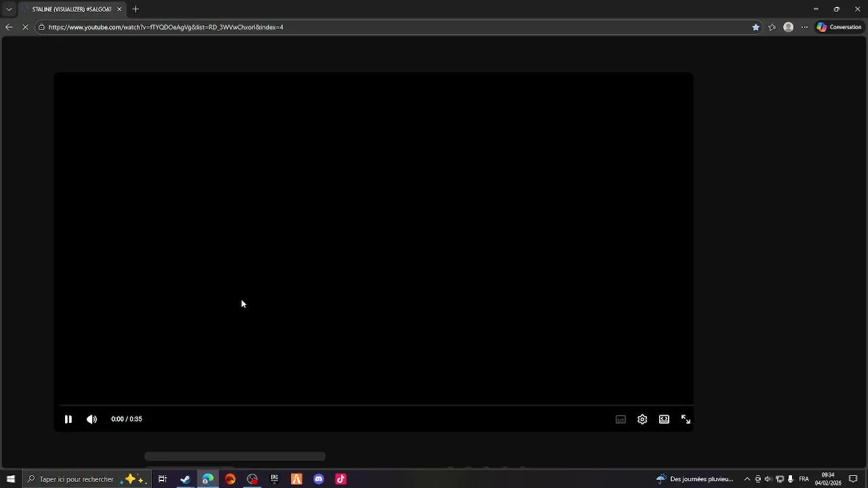Open Task View in the taskbar
Viewport: 868px width, 488px height.
click(x=163, y=479)
